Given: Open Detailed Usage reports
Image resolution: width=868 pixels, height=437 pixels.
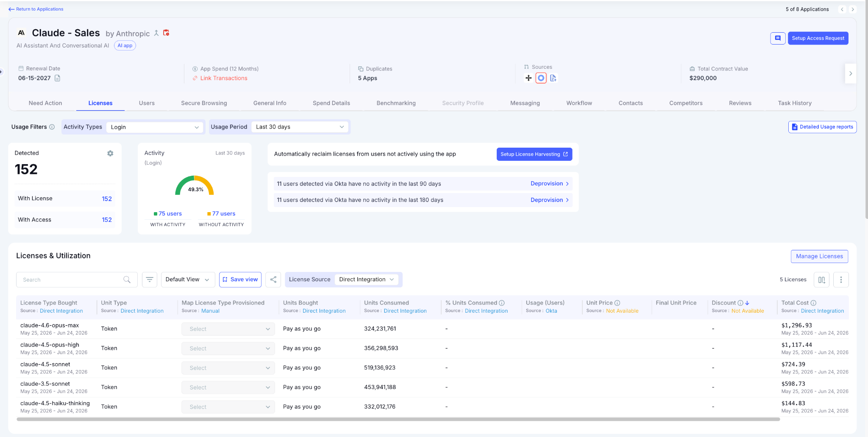Looking at the screenshot, I should click(822, 127).
